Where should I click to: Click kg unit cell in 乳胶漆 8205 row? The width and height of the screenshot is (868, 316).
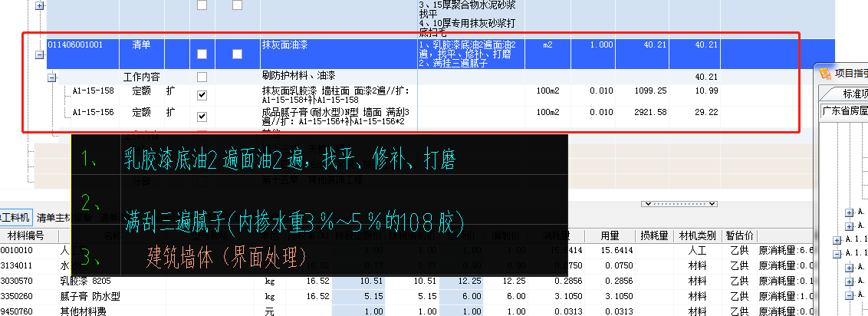(270, 281)
